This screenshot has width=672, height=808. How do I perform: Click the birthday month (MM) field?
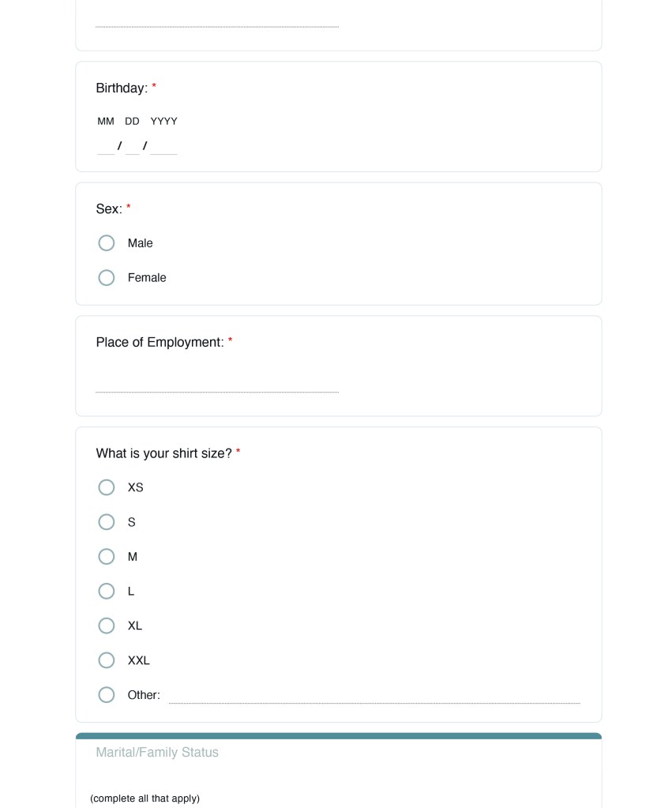coord(105,146)
